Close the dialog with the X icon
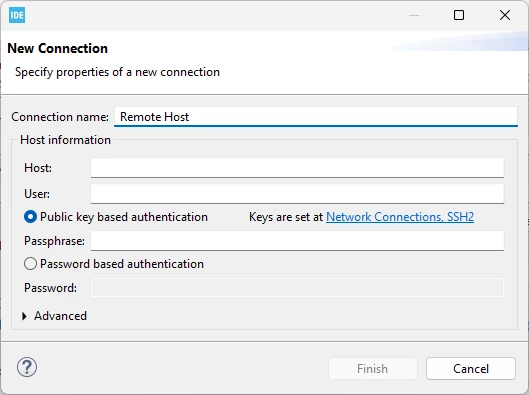Screen dimensions: 529x395 click(x=505, y=15)
